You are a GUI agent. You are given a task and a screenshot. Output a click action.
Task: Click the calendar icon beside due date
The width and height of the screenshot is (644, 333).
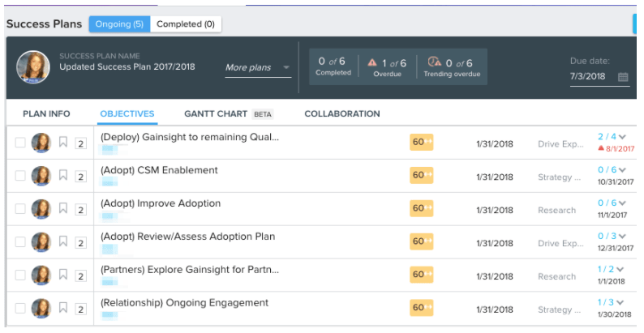point(623,77)
